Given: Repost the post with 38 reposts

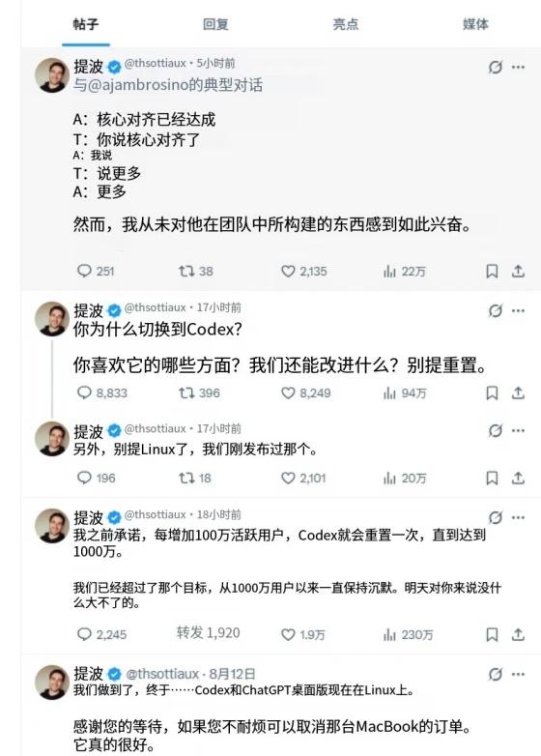Looking at the screenshot, I should [x=195, y=271].
